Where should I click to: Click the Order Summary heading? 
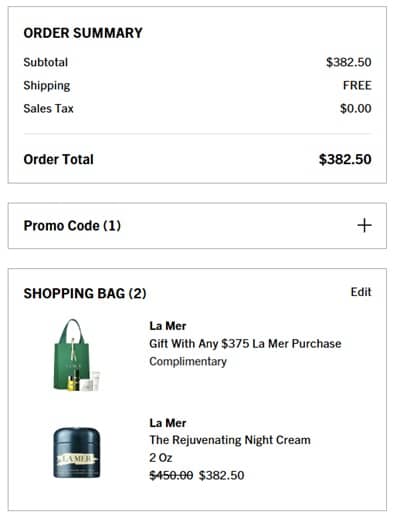(83, 33)
